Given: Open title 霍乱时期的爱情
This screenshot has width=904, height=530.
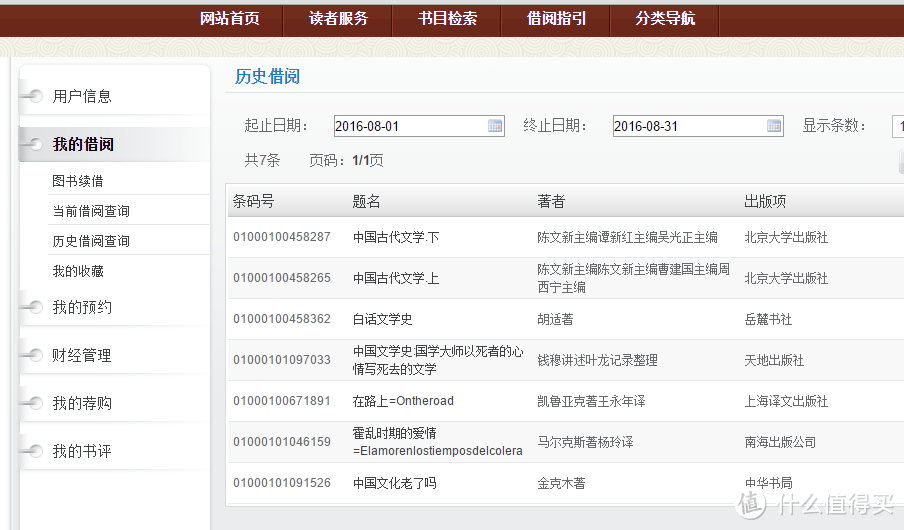Looking at the screenshot, I should pyautogui.click(x=438, y=442).
